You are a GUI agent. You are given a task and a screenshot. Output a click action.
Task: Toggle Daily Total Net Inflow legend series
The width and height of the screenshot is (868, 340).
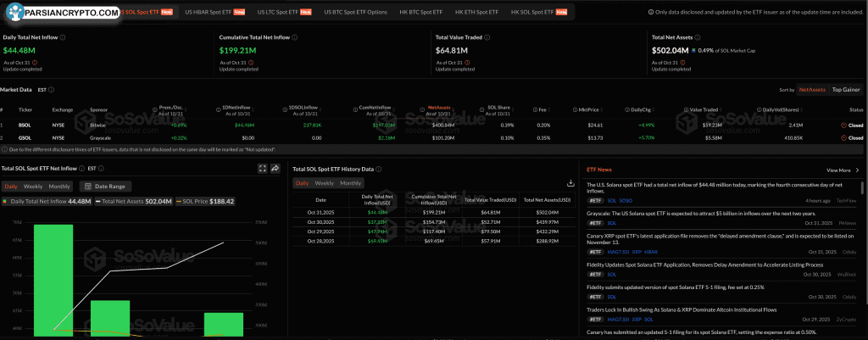(x=47, y=202)
